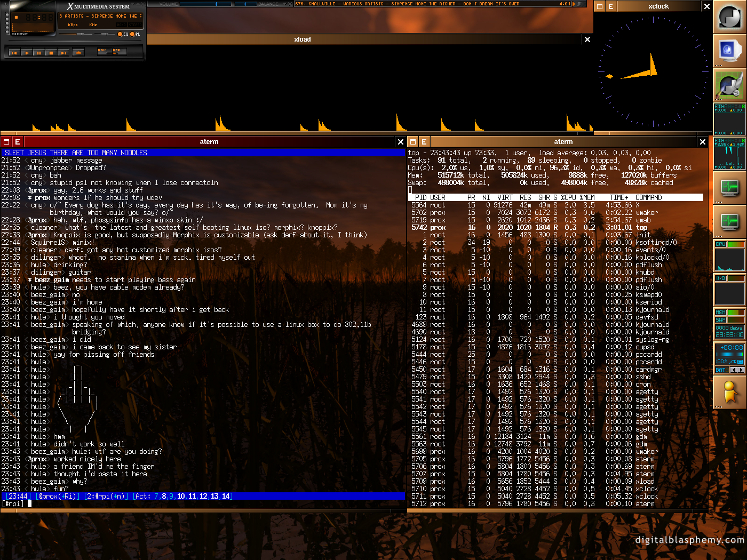This screenshot has height=560, width=747.
Task: Click the ETH0 network monitor dockapp
Action: [x=729, y=119]
